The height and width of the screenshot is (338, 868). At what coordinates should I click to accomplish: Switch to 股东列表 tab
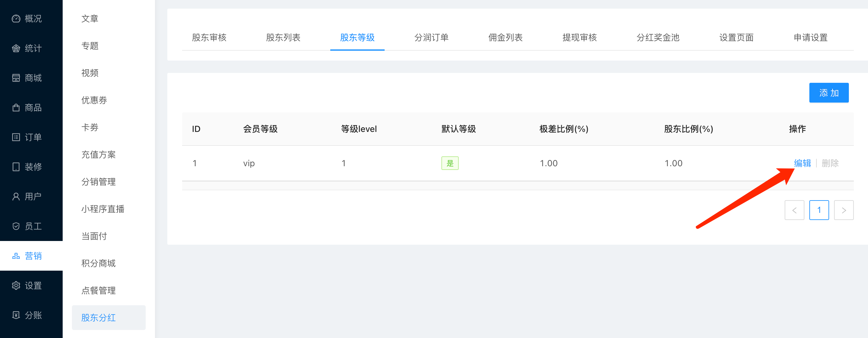283,37
